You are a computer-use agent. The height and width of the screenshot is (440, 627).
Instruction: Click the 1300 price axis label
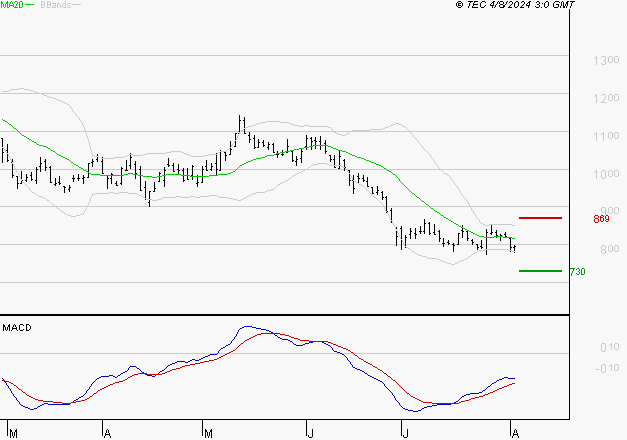[x=606, y=60]
